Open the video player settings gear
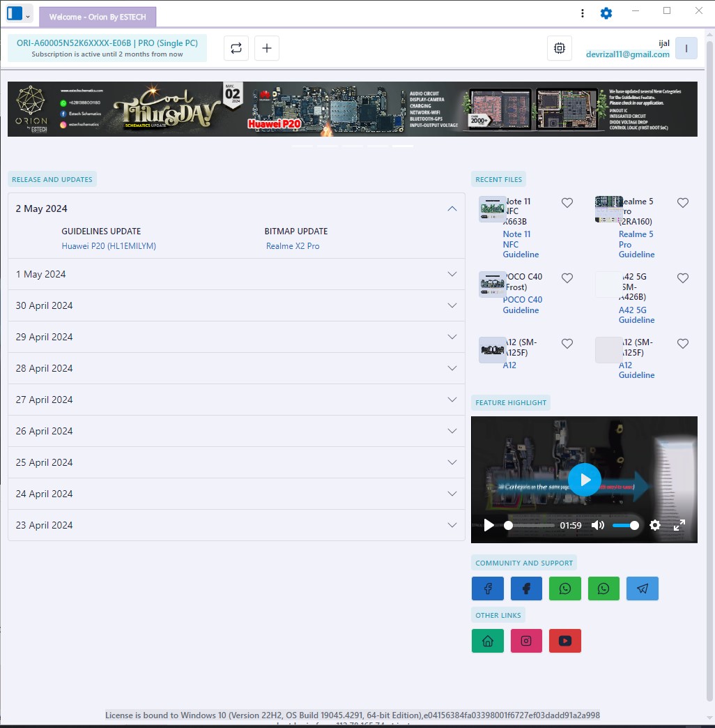The width and height of the screenshot is (715, 728). tap(654, 525)
